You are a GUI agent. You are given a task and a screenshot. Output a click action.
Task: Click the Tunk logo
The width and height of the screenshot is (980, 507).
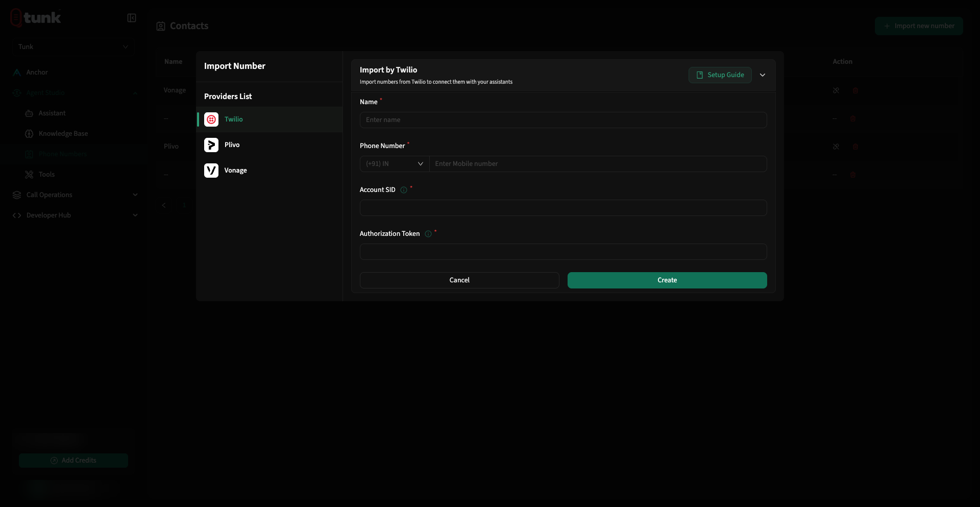tap(36, 17)
